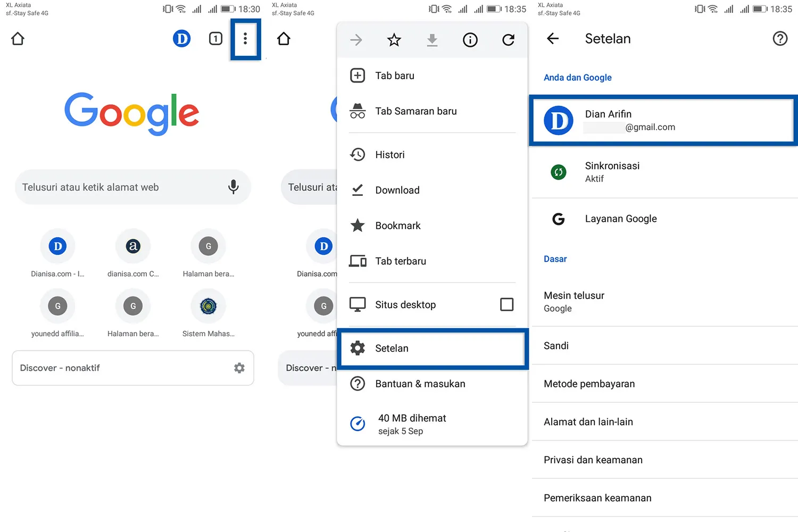Open page info with the info icon

point(470,39)
